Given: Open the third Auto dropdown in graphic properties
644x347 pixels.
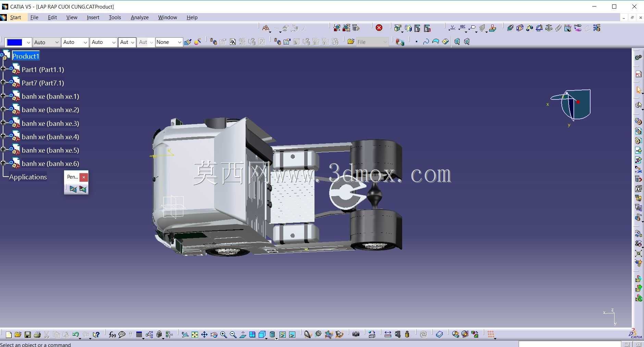Looking at the screenshot, I should click(103, 42).
